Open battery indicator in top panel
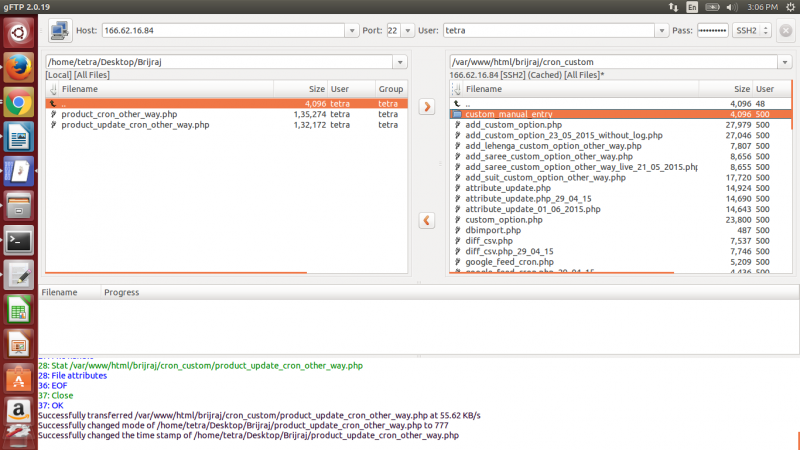 click(x=712, y=7)
